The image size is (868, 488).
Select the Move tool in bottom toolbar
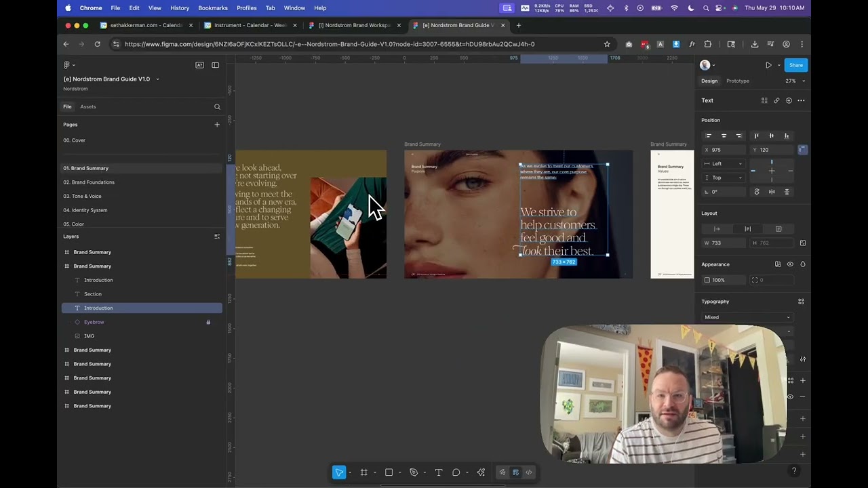point(339,472)
